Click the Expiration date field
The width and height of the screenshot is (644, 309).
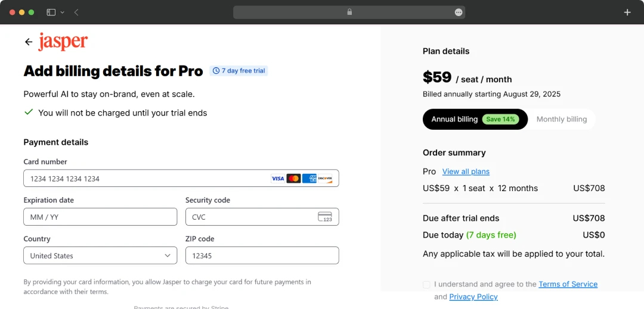click(x=100, y=217)
